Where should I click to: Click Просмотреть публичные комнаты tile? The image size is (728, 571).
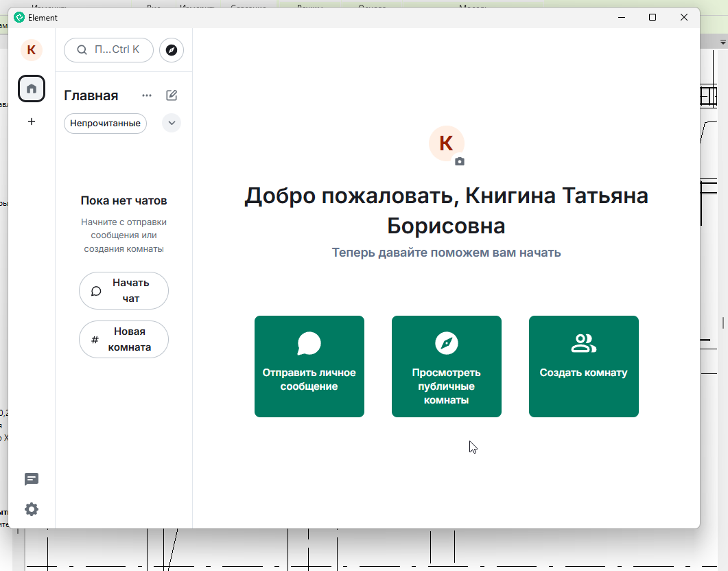pos(447,366)
